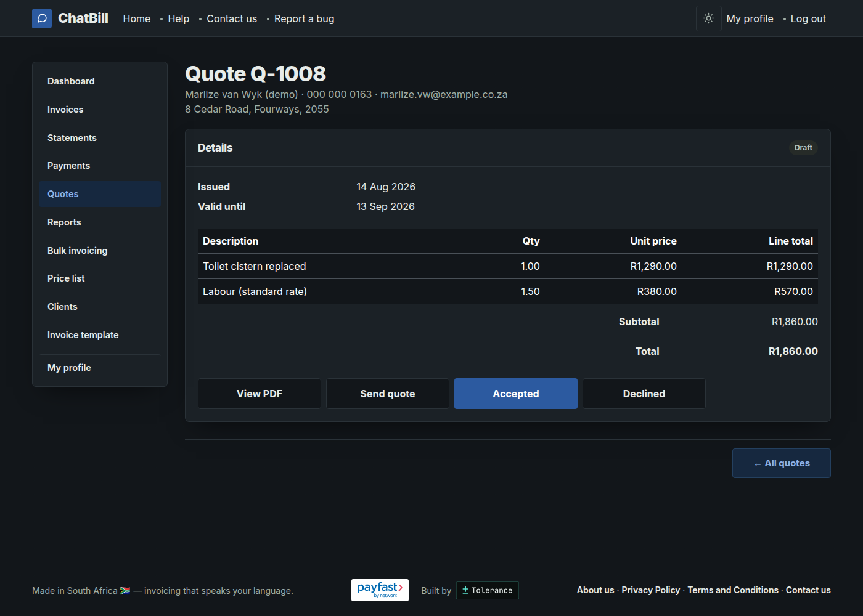Open Bulk invoicing page
Screen dimensions: 863x616
point(100,251)
